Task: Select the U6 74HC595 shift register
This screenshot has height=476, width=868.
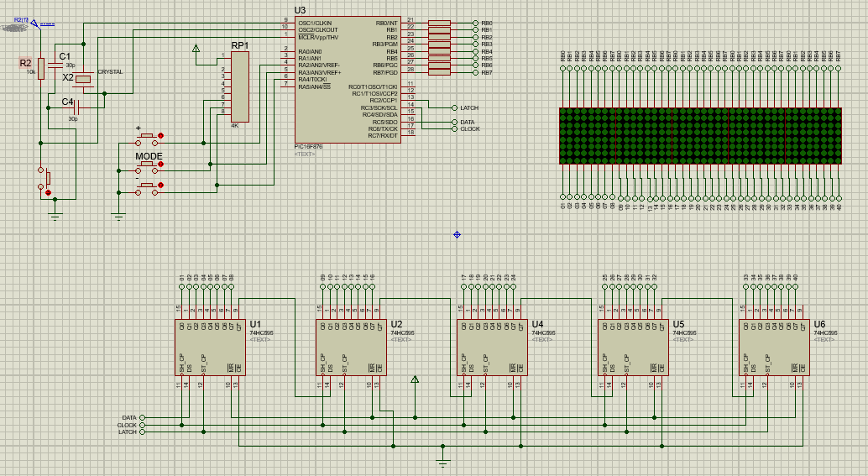Action: tap(775, 347)
